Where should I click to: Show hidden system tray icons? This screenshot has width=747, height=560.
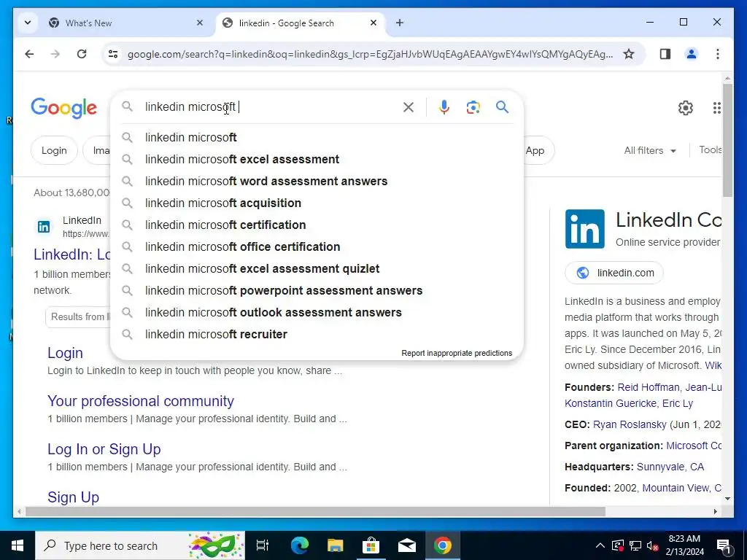[x=600, y=545]
